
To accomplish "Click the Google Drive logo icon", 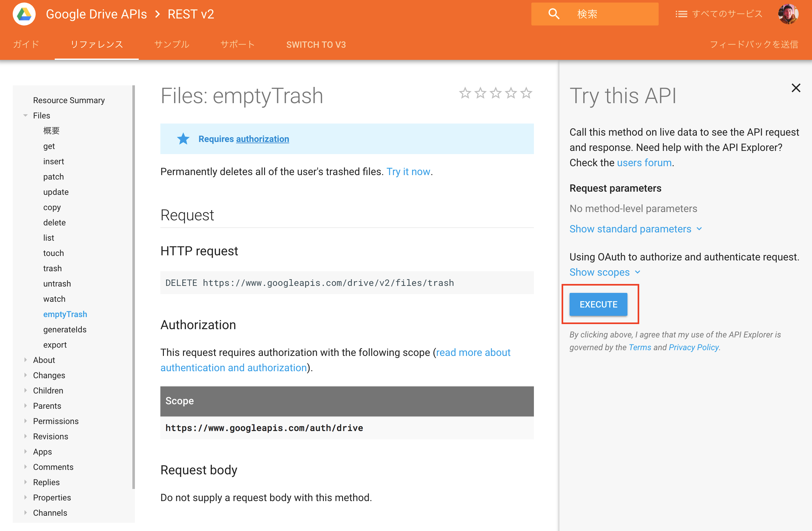I will tap(24, 14).
